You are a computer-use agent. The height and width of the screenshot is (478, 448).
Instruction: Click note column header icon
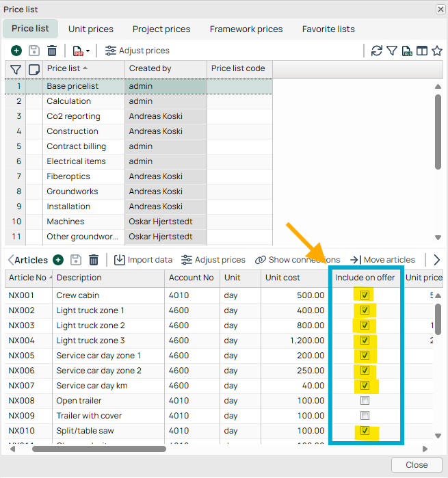34,70
